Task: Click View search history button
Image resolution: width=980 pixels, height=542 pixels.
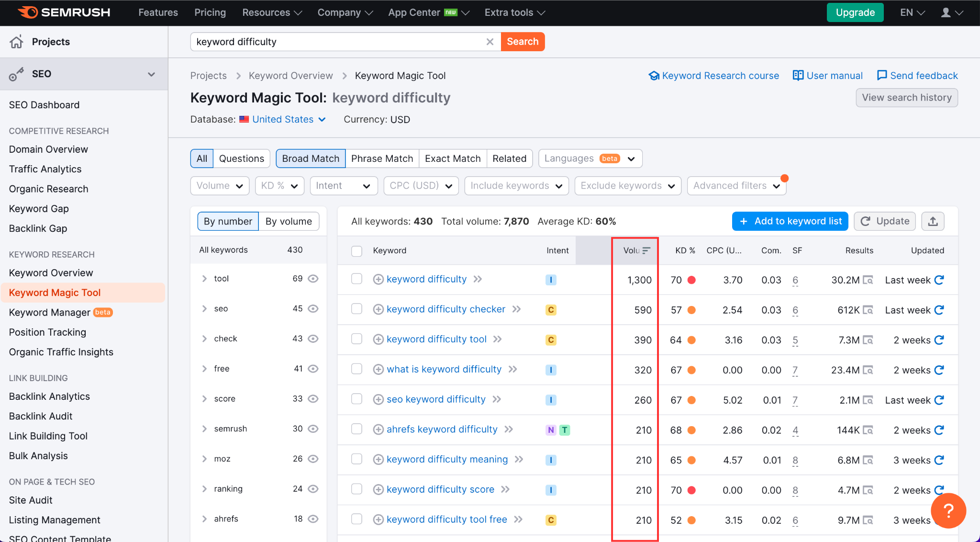Action: coord(907,98)
